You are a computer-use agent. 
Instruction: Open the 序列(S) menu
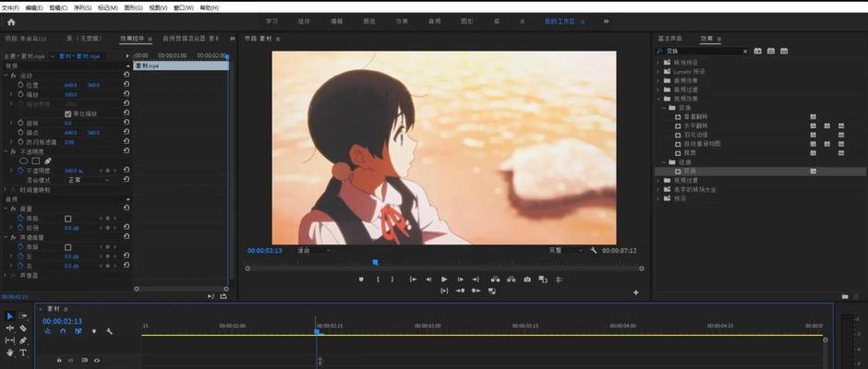pyautogui.click(x=82, y=7)
